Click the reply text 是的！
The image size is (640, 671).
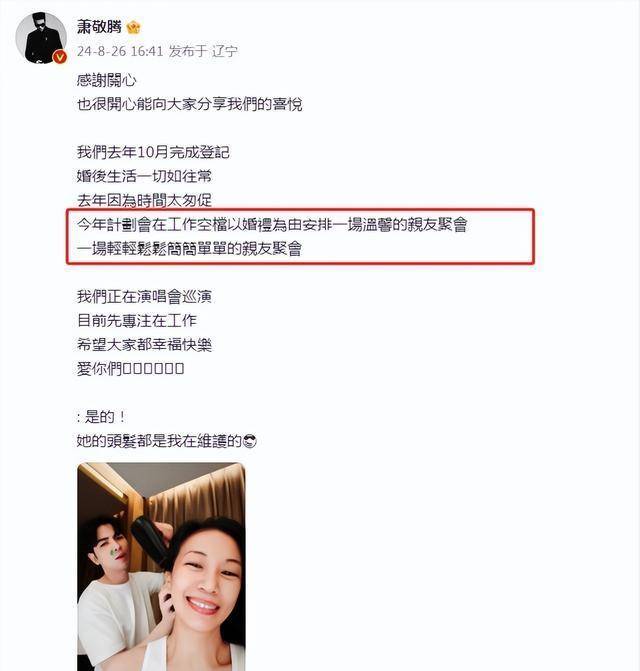click(101, 417)
